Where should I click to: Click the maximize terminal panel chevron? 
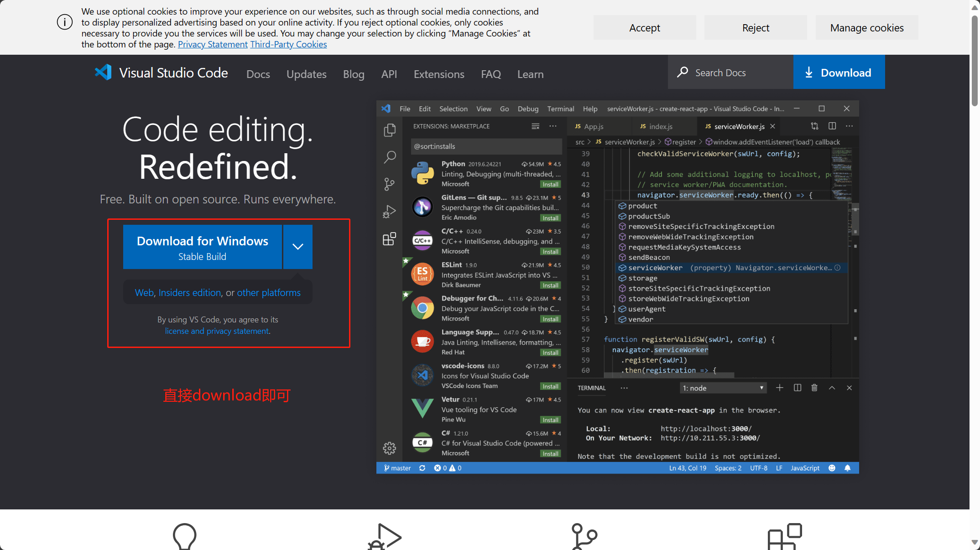tap(832, 388)
